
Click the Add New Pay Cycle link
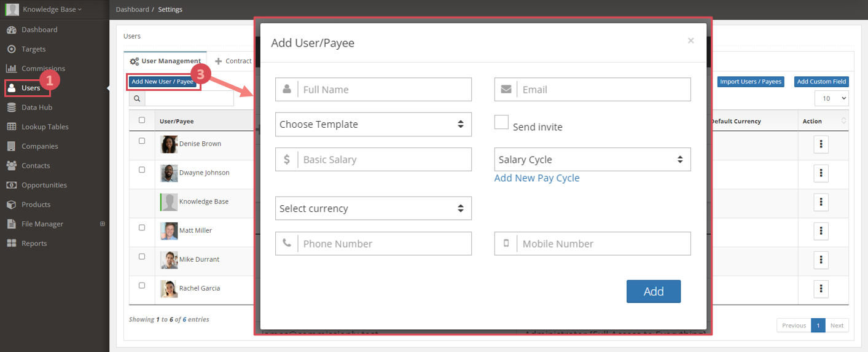click(x=537, y=178)
